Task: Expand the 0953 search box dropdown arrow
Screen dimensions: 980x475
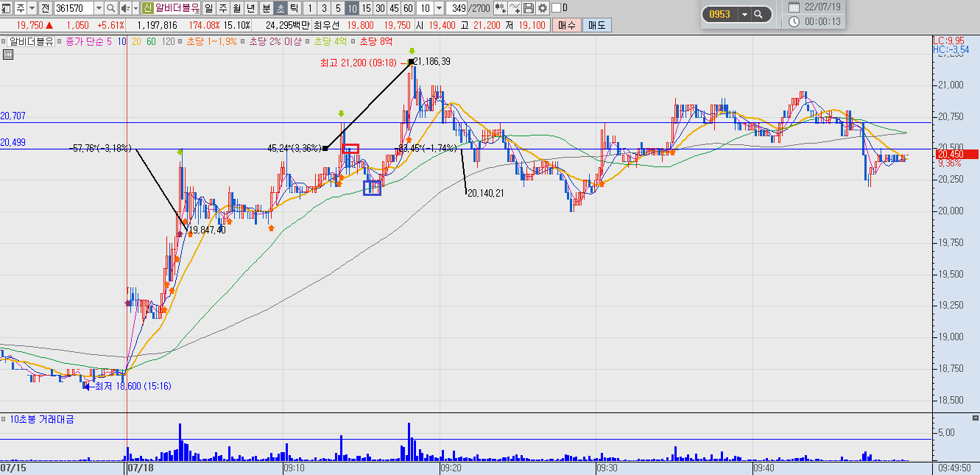Action: tap(744, 14)
